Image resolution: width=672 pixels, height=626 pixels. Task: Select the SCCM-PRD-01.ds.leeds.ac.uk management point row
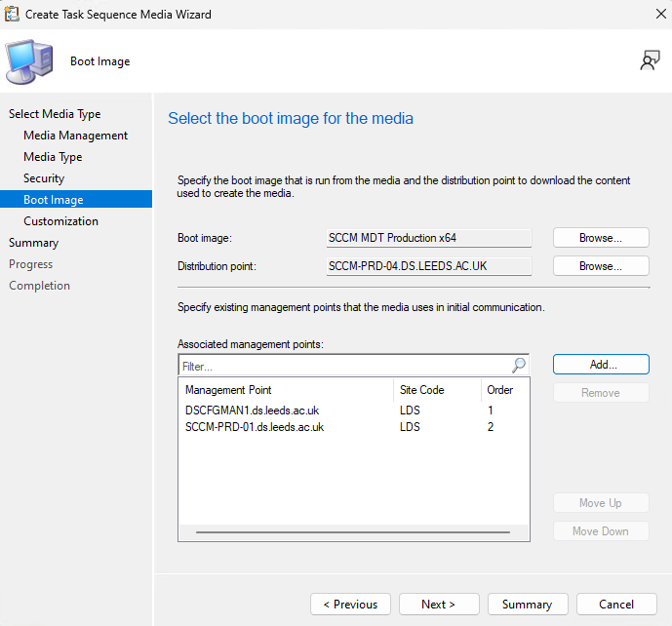click(254, 427)
